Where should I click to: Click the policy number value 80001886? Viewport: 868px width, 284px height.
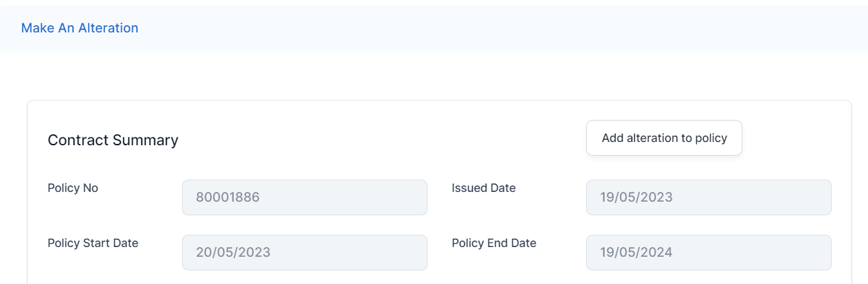228,197
